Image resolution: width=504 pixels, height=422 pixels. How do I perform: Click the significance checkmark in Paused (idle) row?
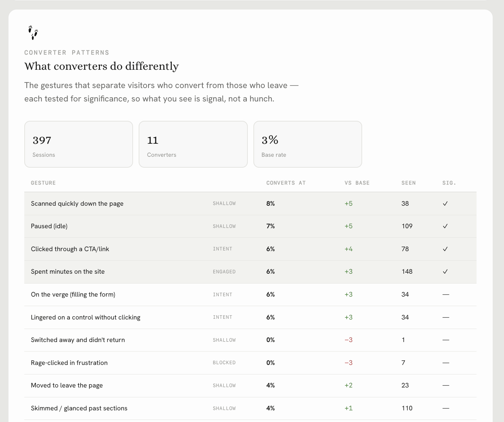point(445,226)
